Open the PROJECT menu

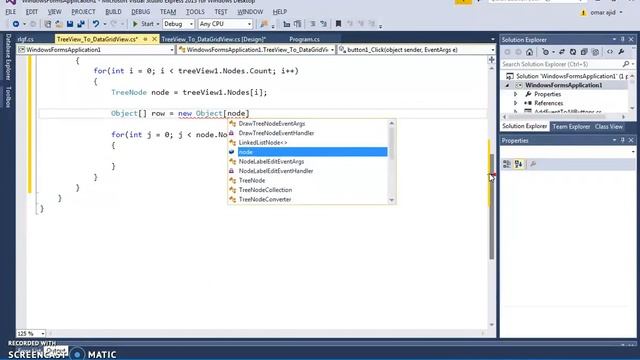tap(83, 12)
